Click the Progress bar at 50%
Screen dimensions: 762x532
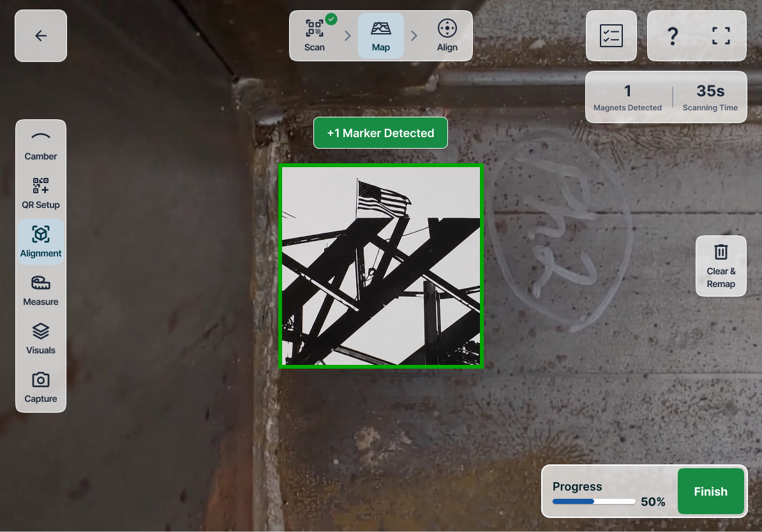[594, 501]
